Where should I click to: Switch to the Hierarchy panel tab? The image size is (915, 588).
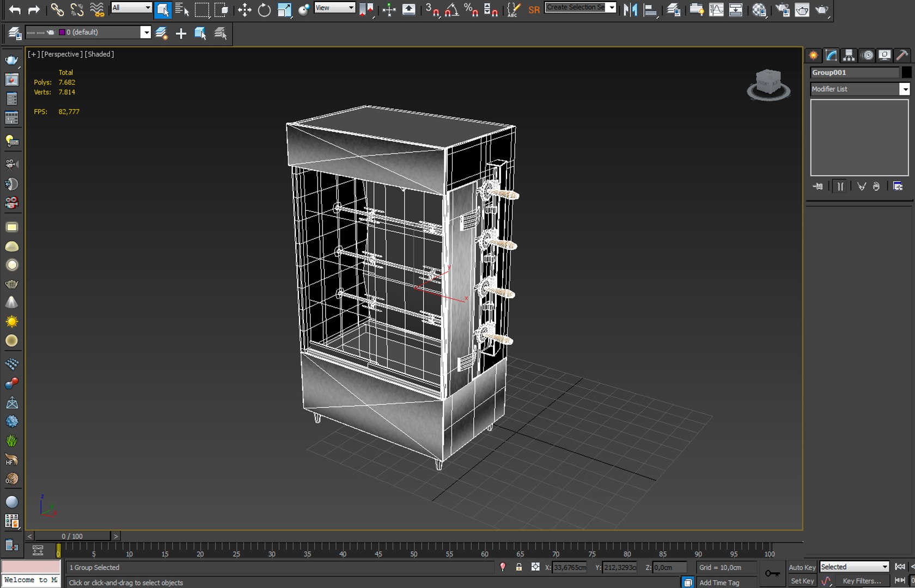[x=849, y=55]
